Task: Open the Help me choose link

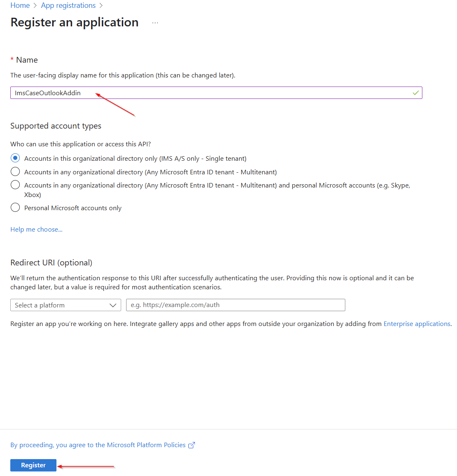Action: pos(36,230)
